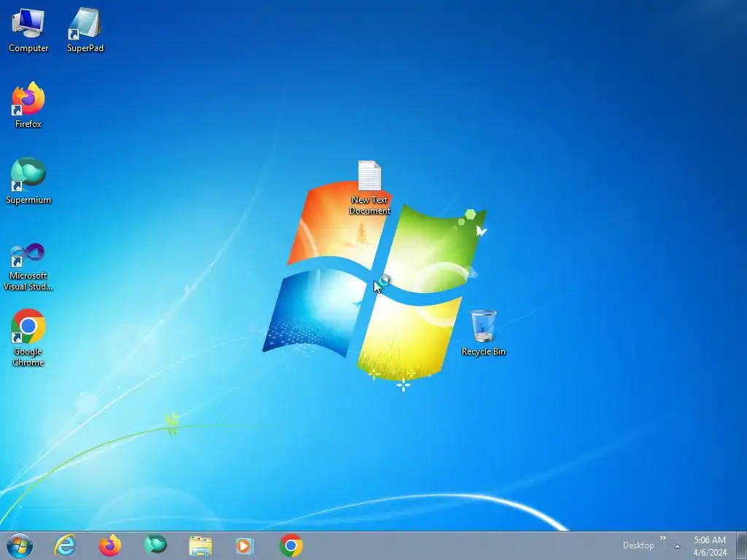Open the Windows Start menu
Image resolution: width=747 pixels, height=560 pixels.
(x=20, y=545)
